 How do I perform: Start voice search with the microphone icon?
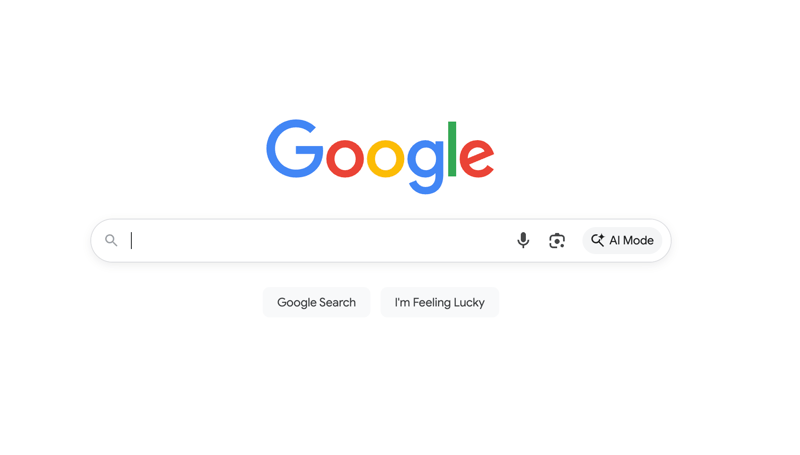(523, 240)
